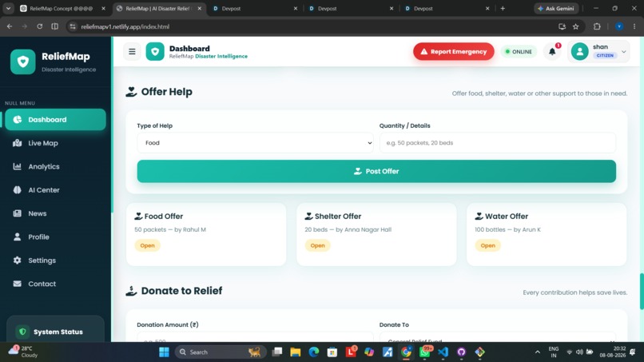The height and width of the screenshot is (362, 644).
Task: Go to Dashboard in sidebar
Action: click(55, 120)
